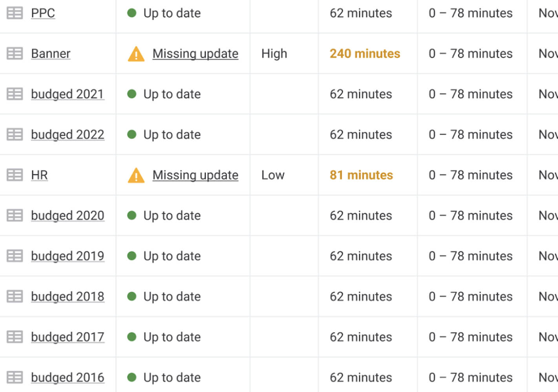
Task: Click the 240 minutes delay value
Action: pyautogui.click(x=365, y=53)
